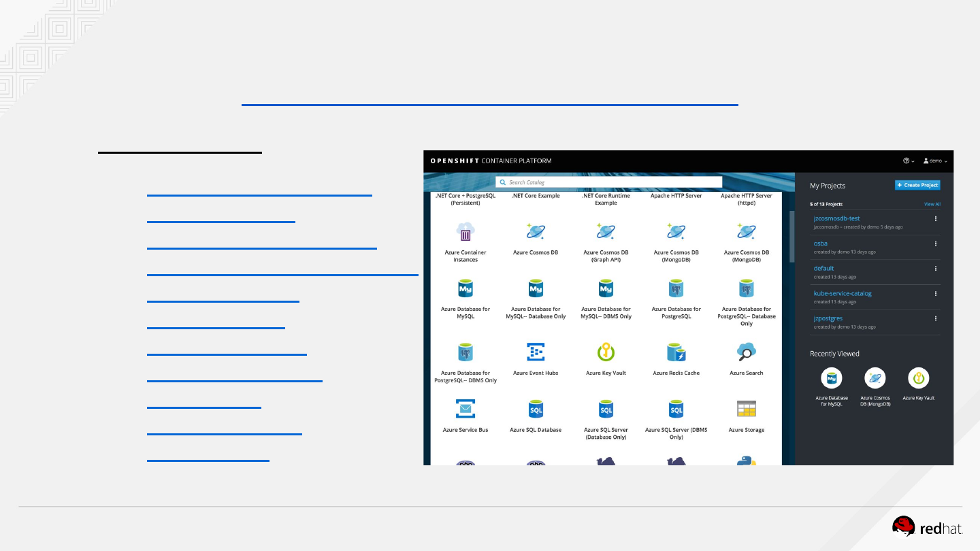Click the magnifier icon in the Search Catalog box
The image size is (980, 551).
[x=502, y=182]
